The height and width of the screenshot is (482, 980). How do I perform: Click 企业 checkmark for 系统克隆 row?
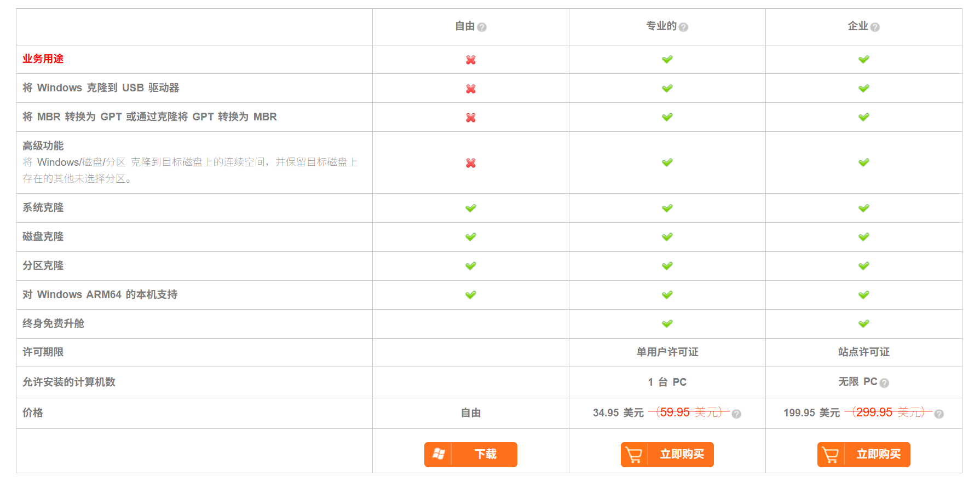[x=864, y=208]
